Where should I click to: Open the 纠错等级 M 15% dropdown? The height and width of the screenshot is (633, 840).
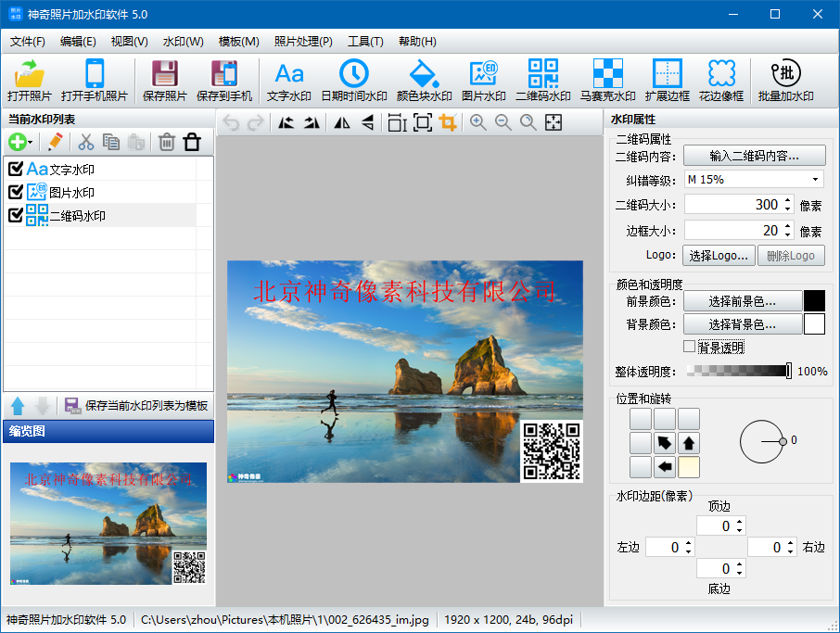754,180
